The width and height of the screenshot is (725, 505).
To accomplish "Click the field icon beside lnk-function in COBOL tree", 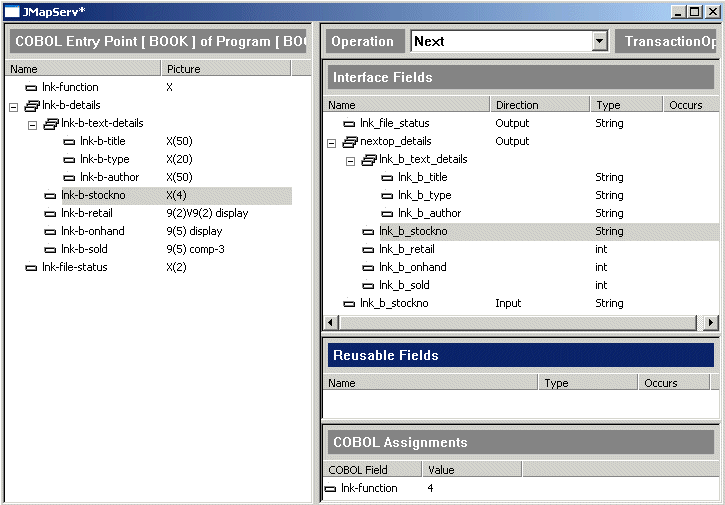I will pyautogui.click(x=31, y=88).
